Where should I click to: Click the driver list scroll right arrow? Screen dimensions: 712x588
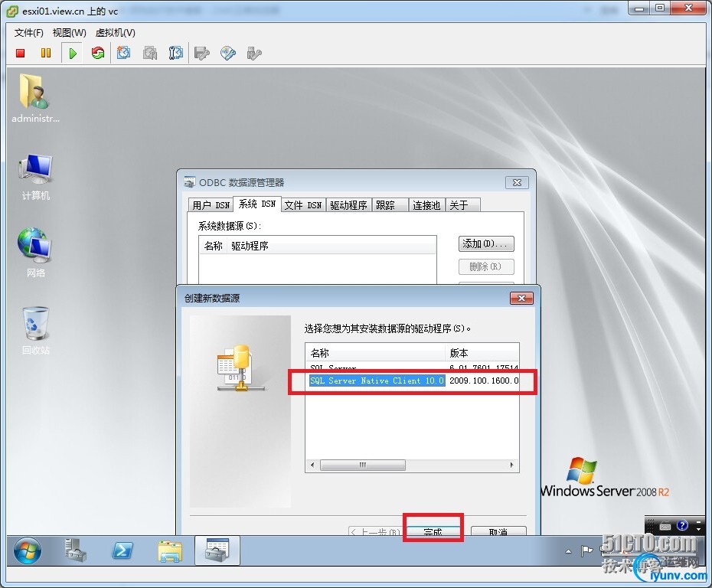(x=511, y=465)
